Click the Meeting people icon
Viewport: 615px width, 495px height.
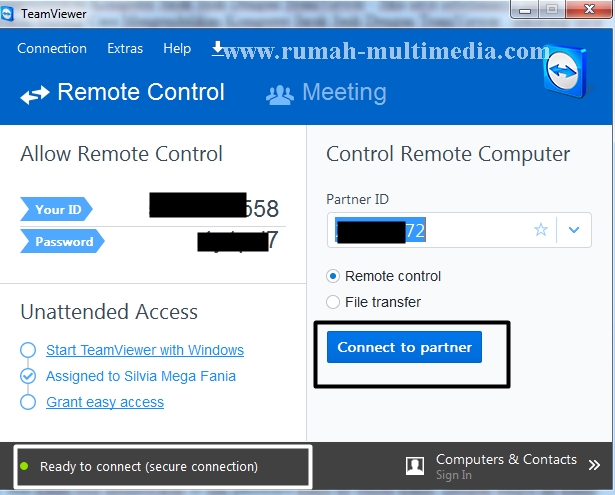coord(279,95)
